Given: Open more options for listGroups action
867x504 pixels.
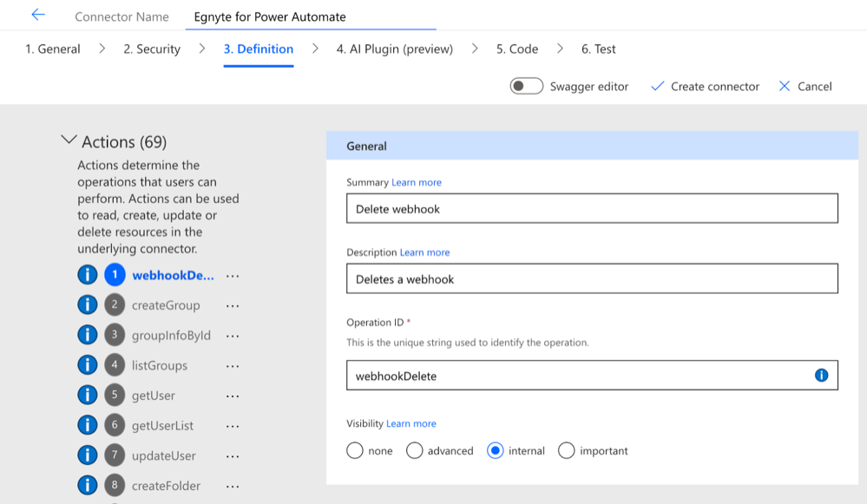Looking at the screenshot, I should [233, 366].
